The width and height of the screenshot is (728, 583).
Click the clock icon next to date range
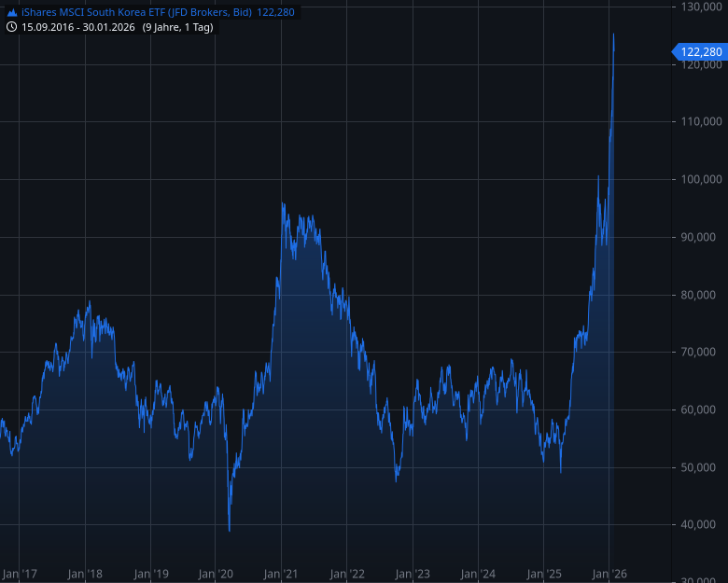11,27
